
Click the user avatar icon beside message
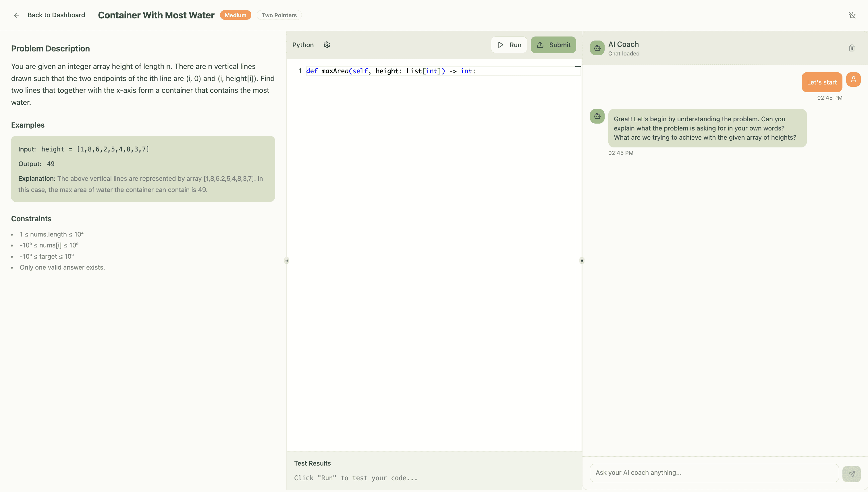[853, 80]
